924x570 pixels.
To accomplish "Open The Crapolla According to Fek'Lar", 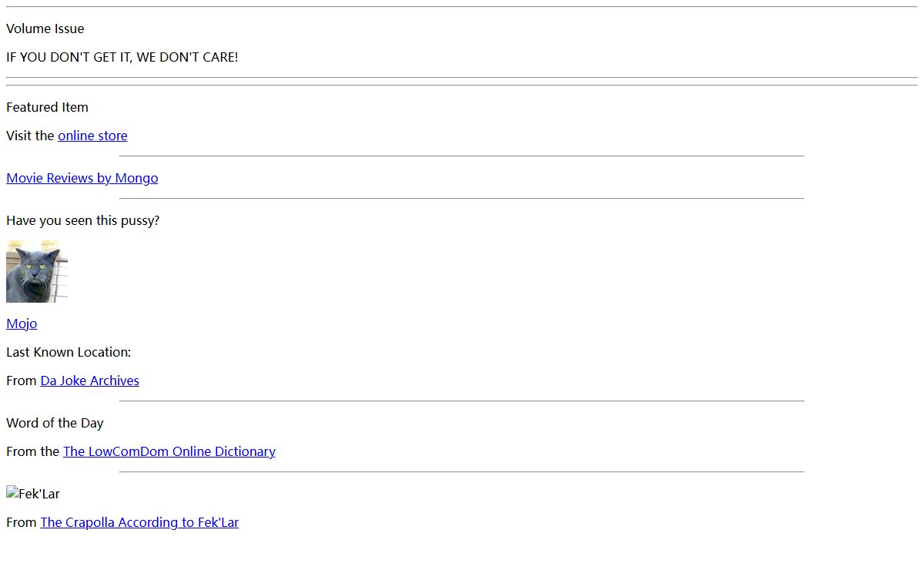I will click(139, 522).
